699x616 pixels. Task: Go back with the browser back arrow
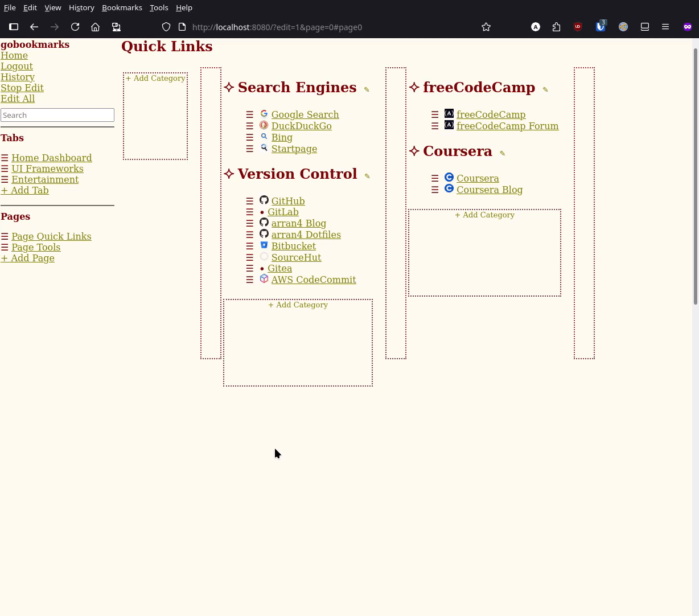[34, 27]
